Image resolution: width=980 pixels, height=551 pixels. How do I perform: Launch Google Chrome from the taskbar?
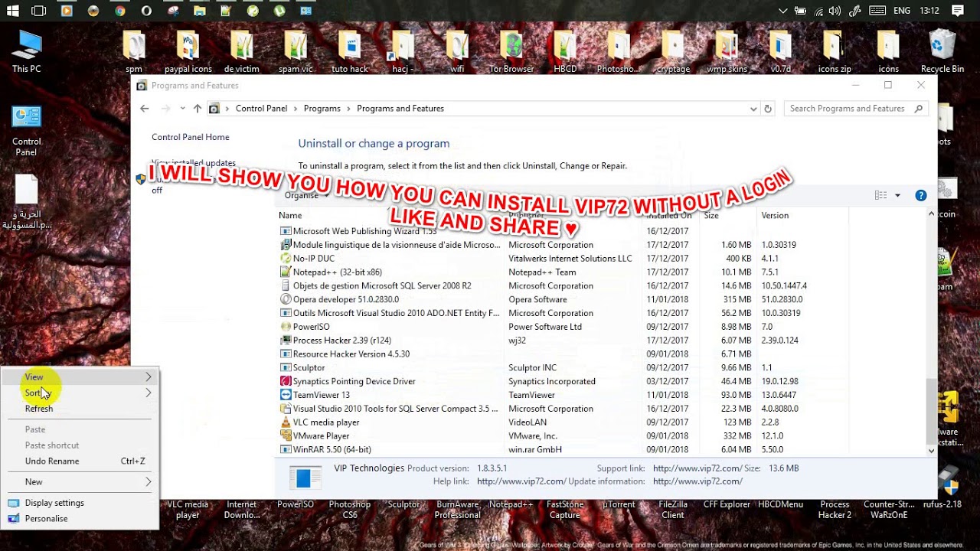119,11
